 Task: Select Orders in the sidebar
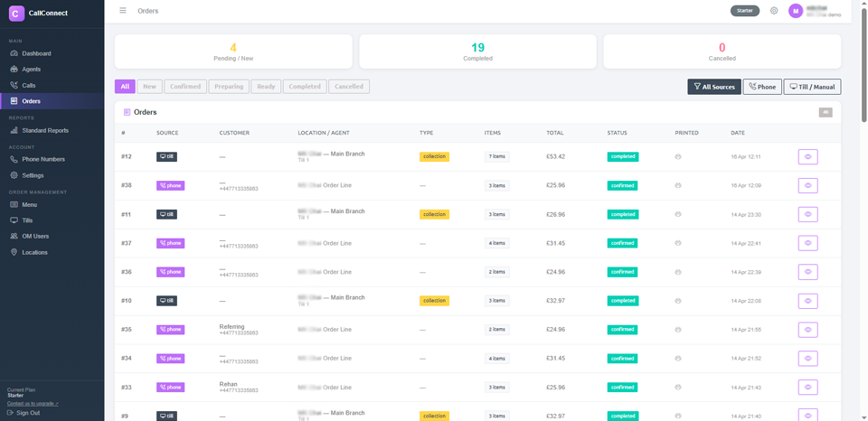52,101
